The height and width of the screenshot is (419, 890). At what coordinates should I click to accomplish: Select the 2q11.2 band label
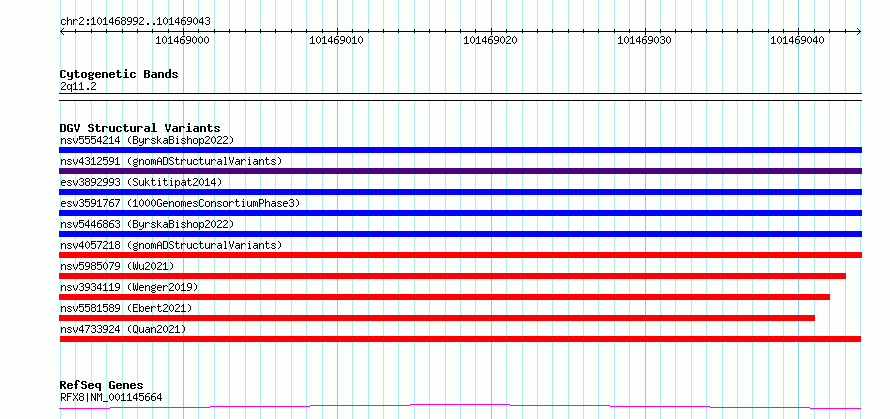[78, 86]
